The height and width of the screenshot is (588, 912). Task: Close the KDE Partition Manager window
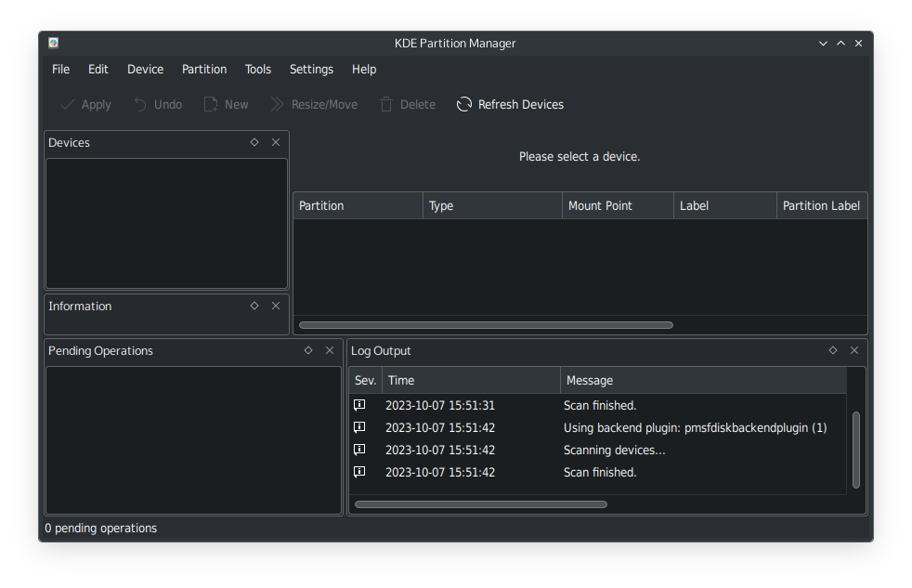pyautogui.click(x=858, y=43)
